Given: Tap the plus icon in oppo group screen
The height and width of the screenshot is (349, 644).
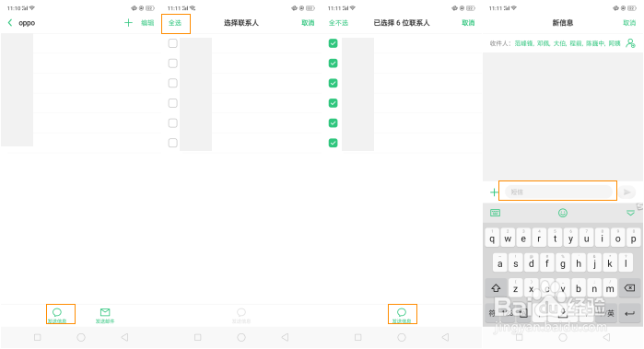Looking at the screenshot, I should pyautogui.click(x=129, y=23).
